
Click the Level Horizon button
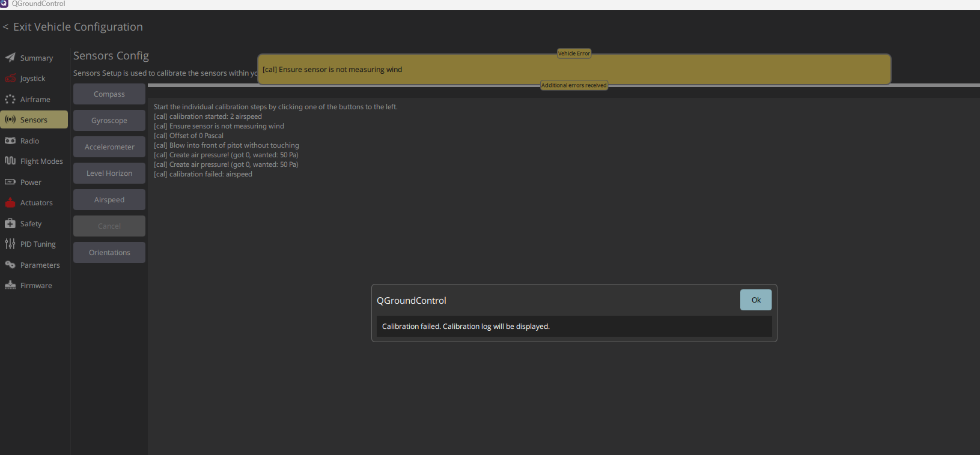[x=109, y=173]
